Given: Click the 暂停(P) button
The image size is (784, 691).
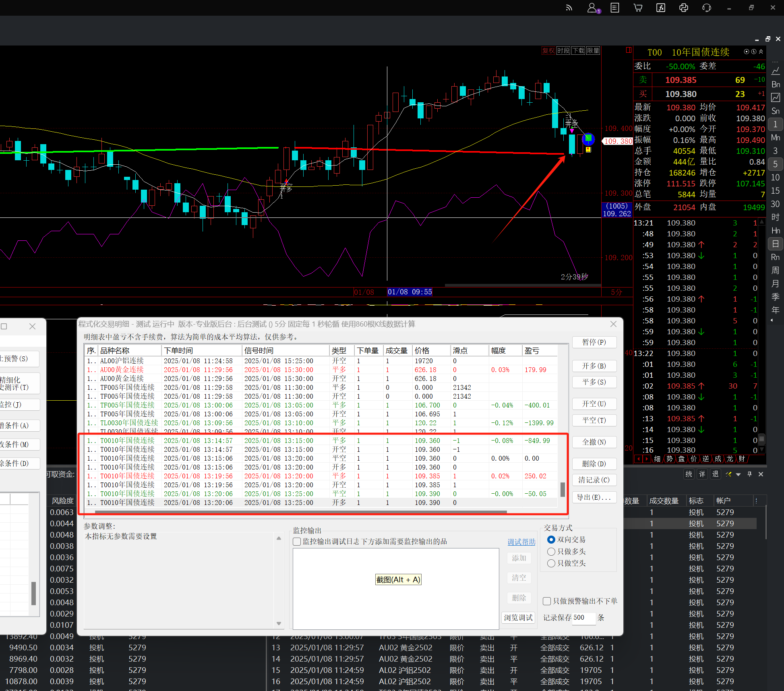Looking at the screenshot, I should tap(594, 342).
